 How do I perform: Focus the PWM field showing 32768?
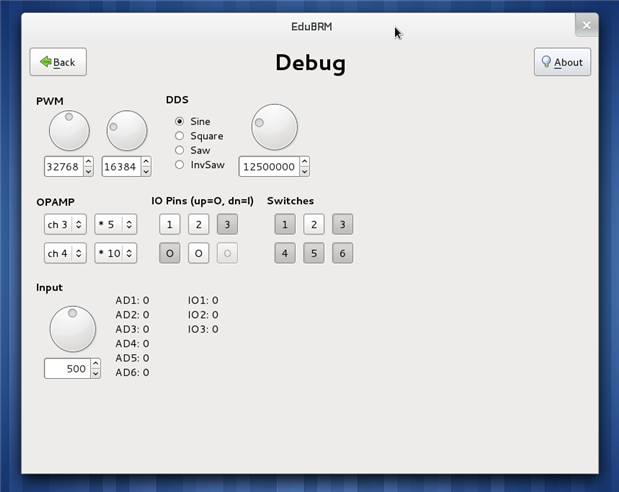(64, 167)
